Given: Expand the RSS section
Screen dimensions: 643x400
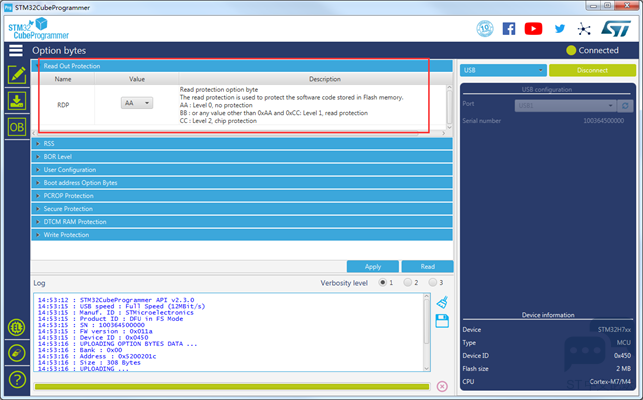Looking at the screenshot, I should tap(242, 144).
